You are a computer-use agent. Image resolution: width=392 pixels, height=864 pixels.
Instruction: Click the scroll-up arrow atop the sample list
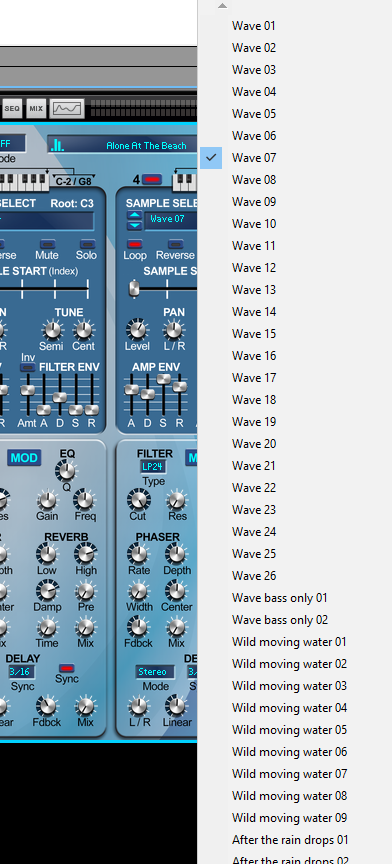[x=222, y=6]
